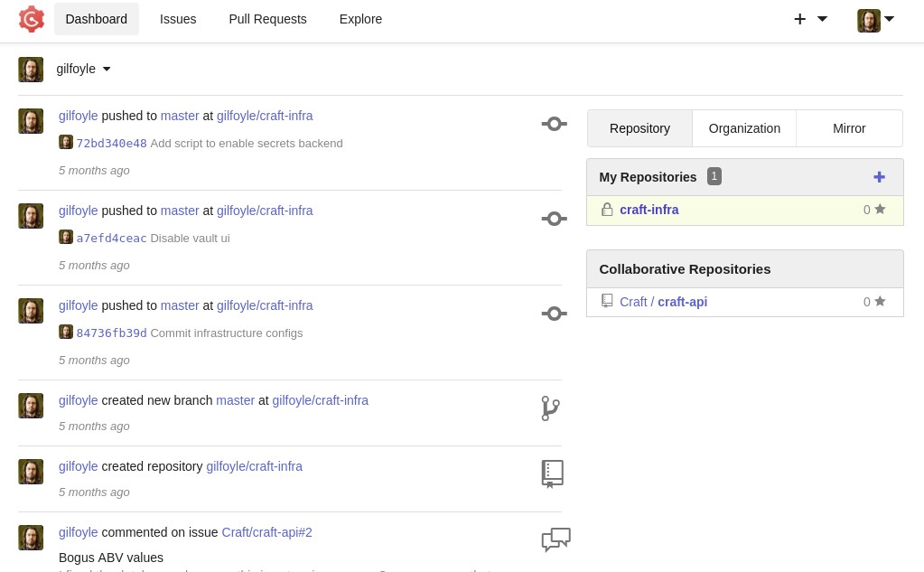This screenshot has width=924, height=572.
Task: Open Pull Requests in the top navigation
Action: [x=267, y=19]
